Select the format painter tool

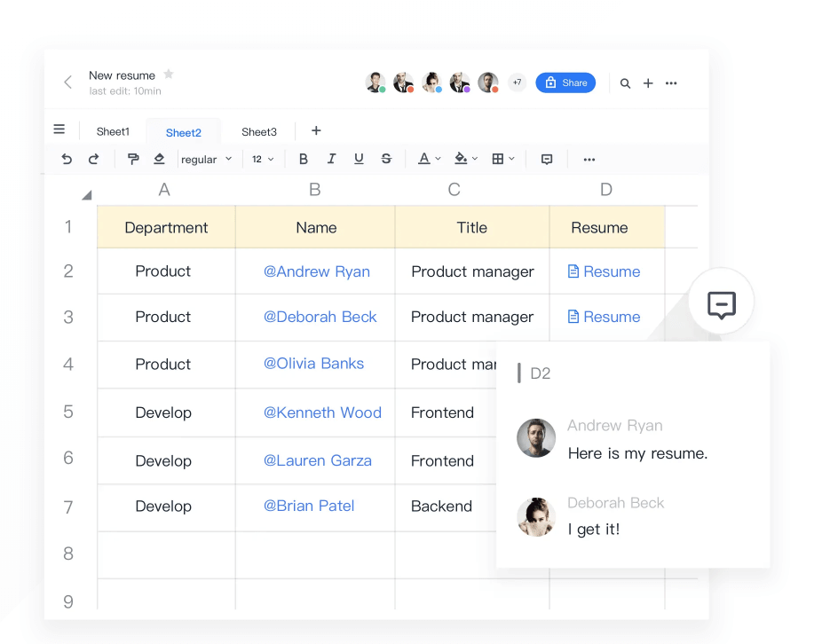click(133, 159)
